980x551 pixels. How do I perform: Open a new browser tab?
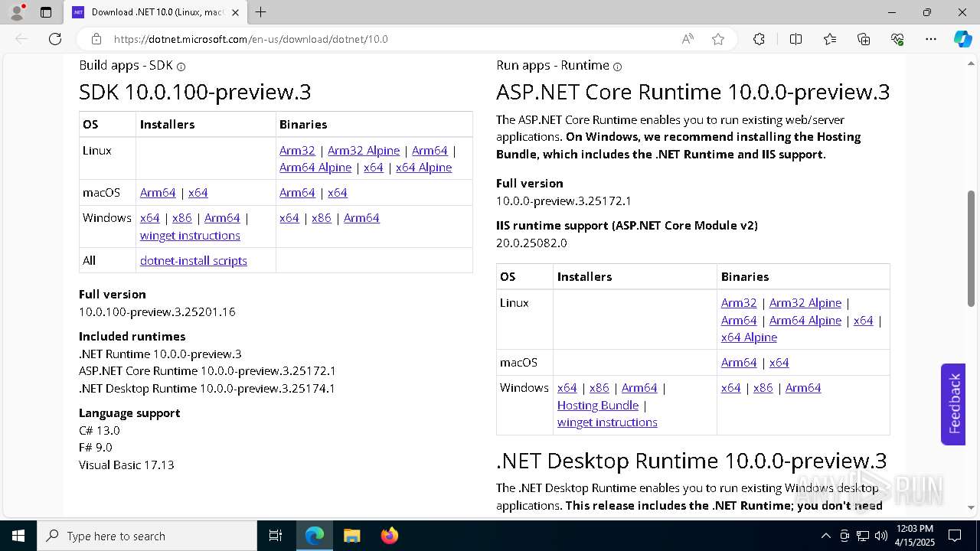(261, 12)
